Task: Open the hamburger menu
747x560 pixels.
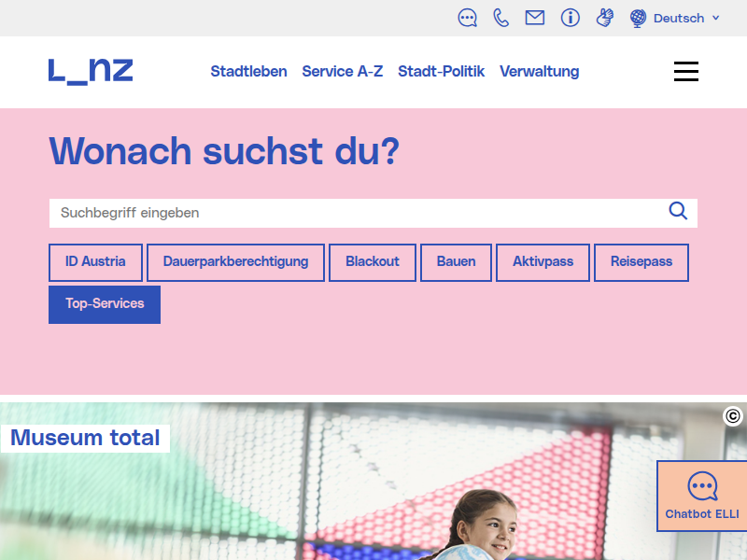Action: tap(686, 72)
